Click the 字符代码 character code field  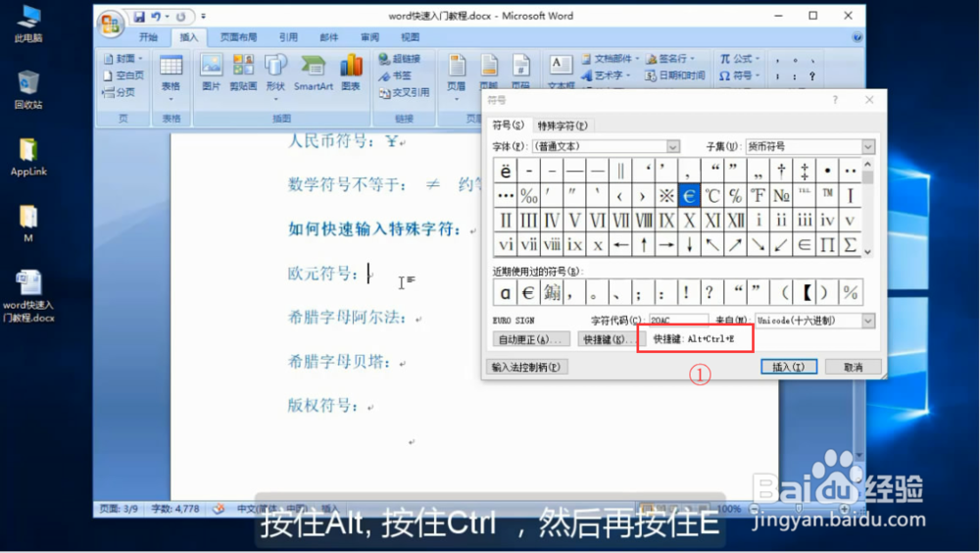tap(678, 321)
